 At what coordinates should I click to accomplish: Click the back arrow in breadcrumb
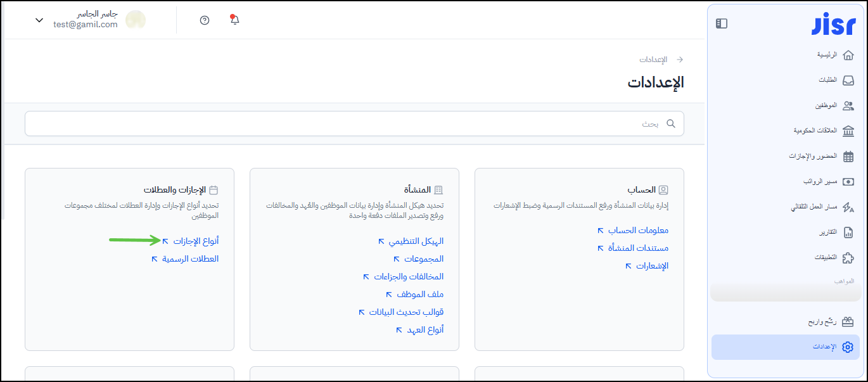tap(680, 60)
